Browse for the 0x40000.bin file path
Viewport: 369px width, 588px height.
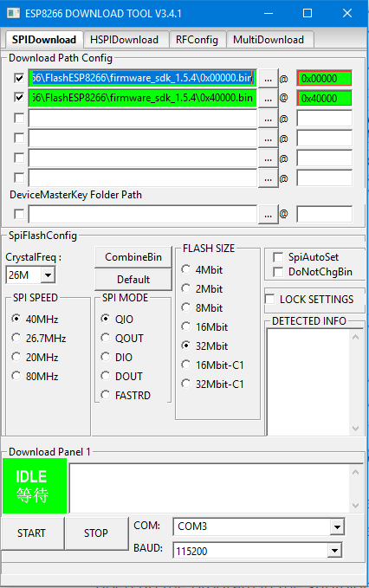[269, 99]
